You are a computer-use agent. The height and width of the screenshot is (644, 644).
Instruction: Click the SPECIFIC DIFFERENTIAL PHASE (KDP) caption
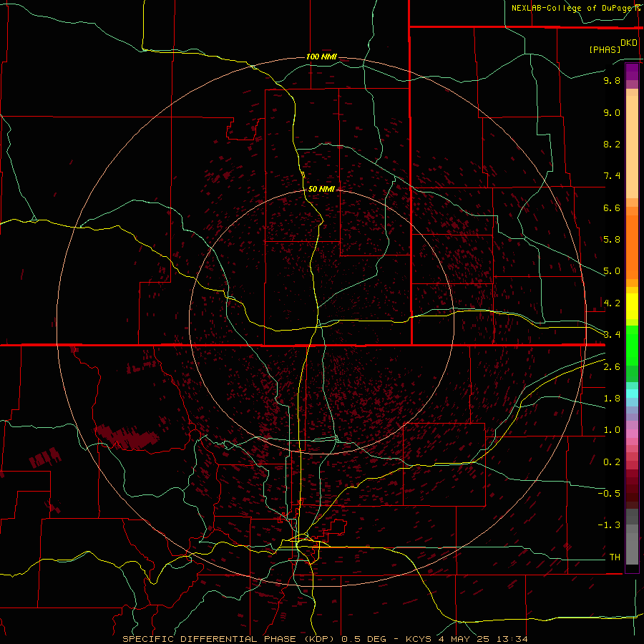229,639
